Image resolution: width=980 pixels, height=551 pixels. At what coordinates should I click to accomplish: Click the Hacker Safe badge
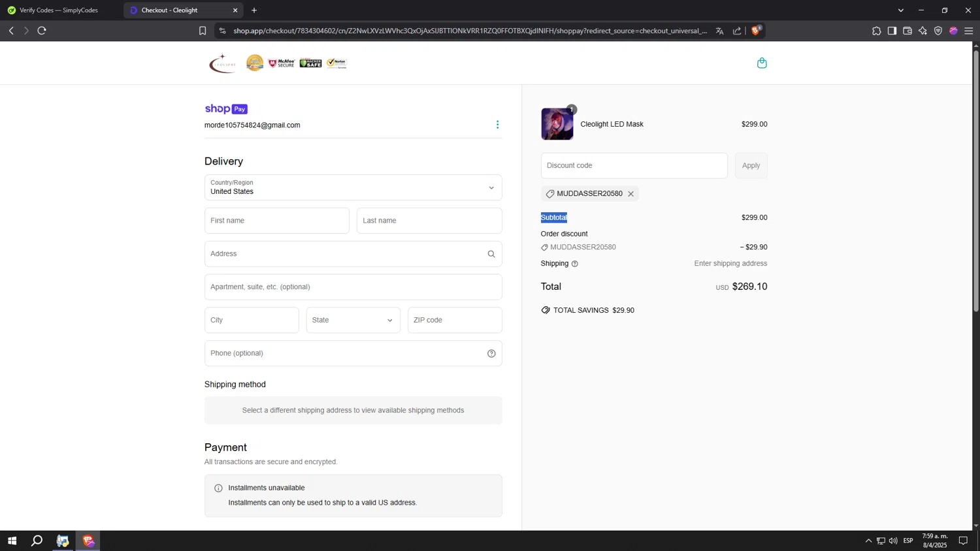(x=310, y=63)
